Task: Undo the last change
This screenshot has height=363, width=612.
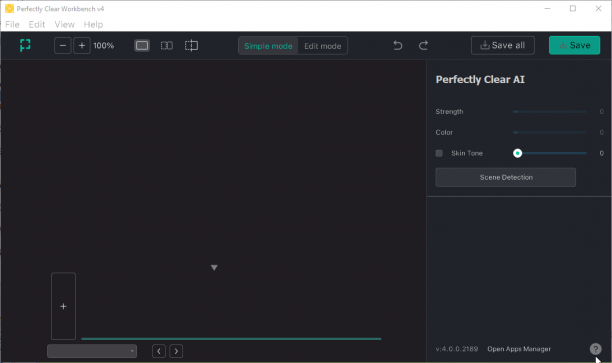Action: [398, 46]
